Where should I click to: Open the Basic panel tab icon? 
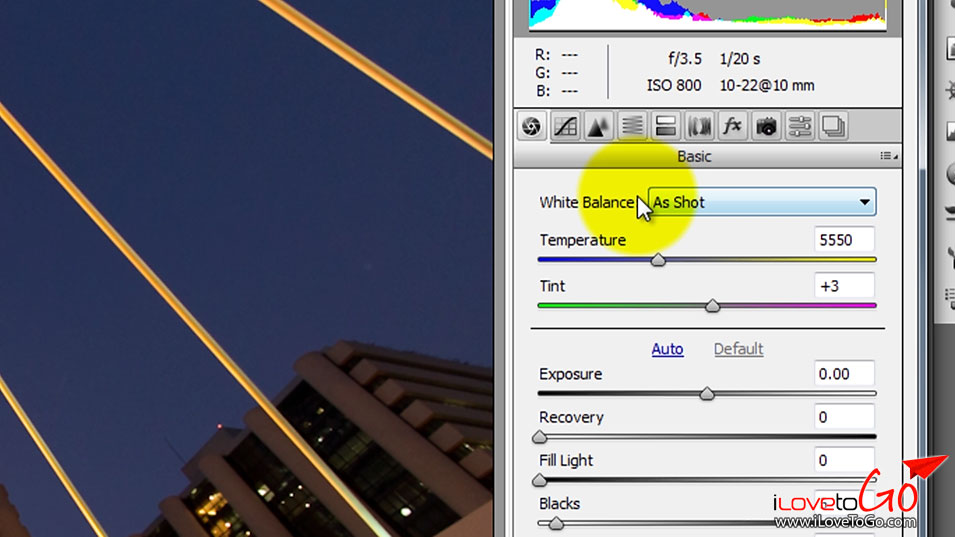(x=532, y=126)
